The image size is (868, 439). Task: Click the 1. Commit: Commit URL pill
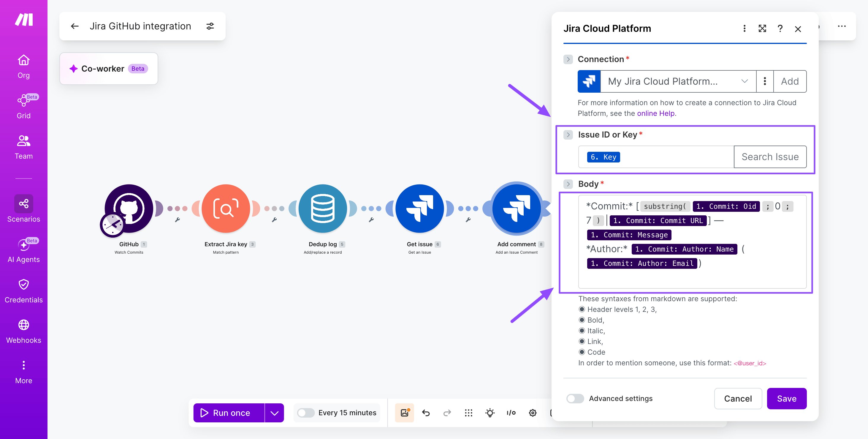coord(658,220)
